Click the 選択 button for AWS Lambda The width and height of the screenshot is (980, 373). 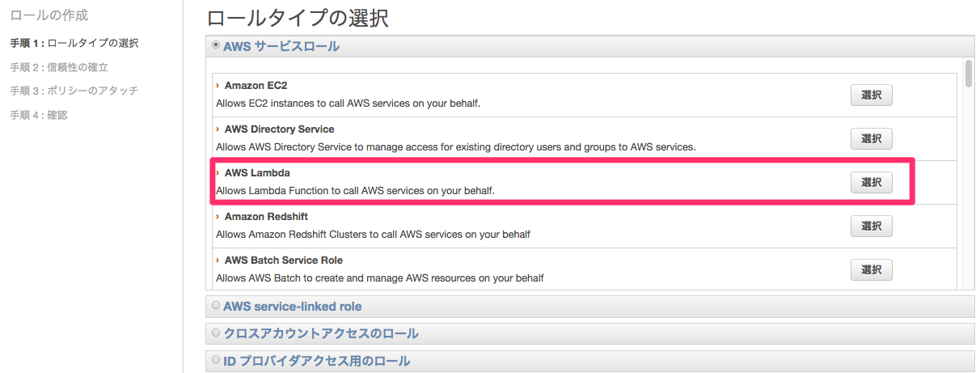[871, 182]
